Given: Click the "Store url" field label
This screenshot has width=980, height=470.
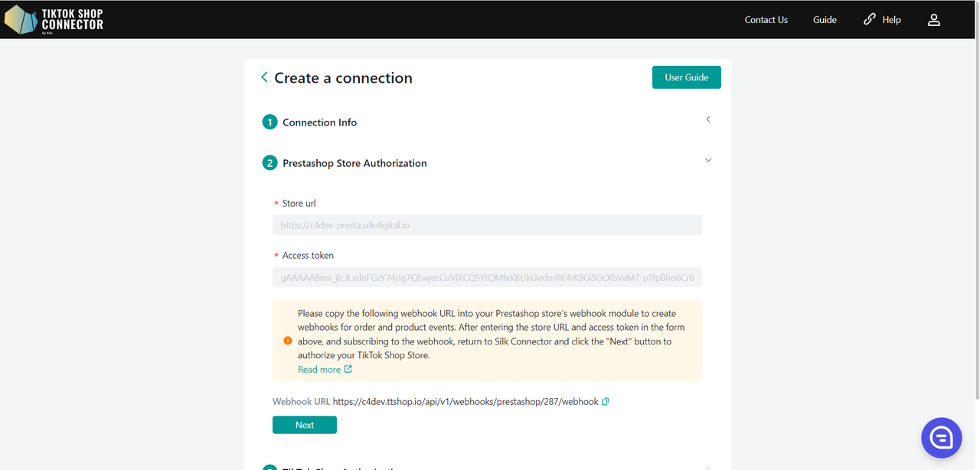Looking at the screenshot, I should 299,204.
